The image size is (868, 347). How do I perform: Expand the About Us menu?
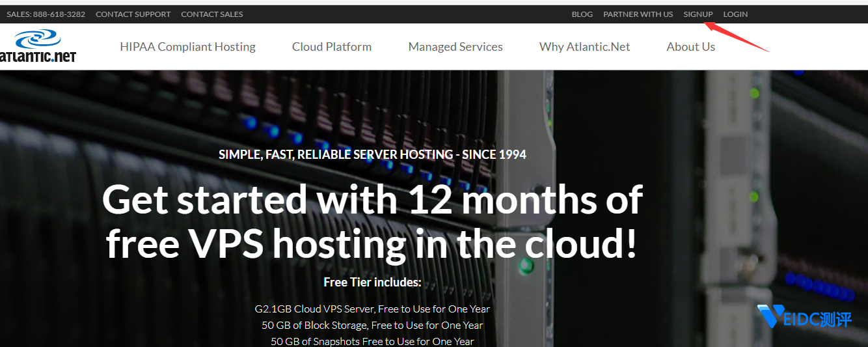691,47
